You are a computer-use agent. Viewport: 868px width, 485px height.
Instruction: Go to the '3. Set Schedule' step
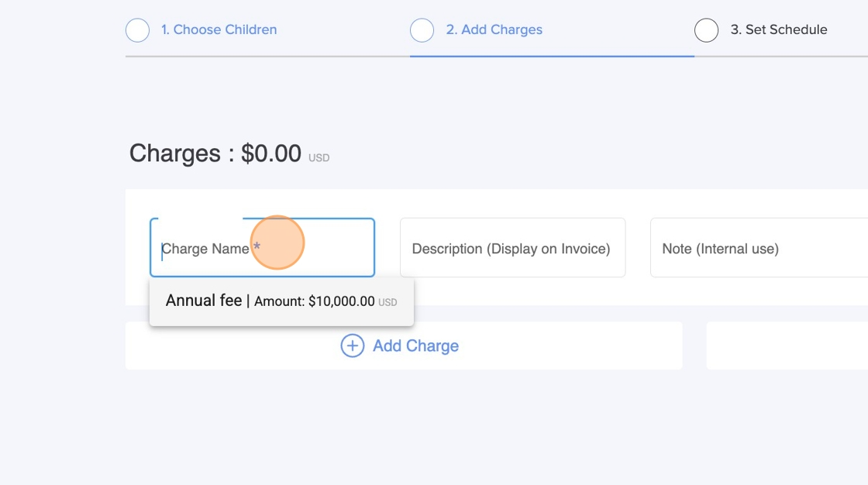778,30
